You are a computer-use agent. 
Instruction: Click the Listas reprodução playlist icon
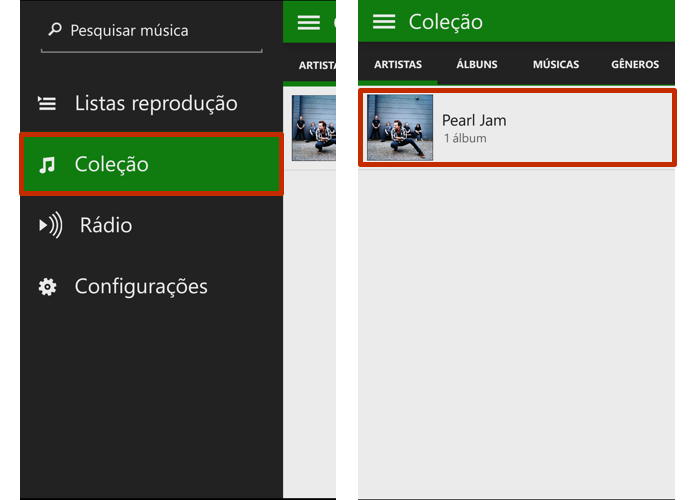(47, 103)
